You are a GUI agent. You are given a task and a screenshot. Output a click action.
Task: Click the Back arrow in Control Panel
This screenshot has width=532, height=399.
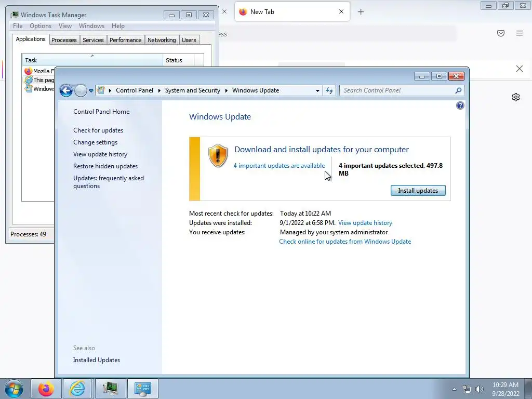tap(66, 90)
